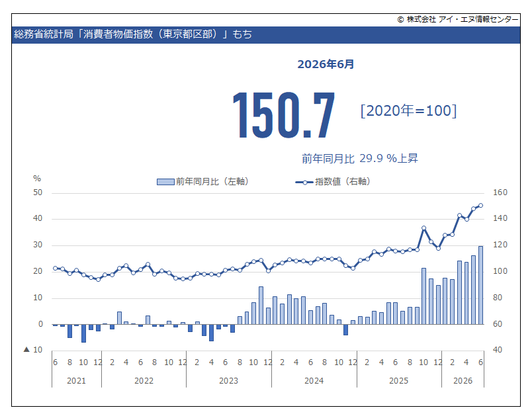Click right axis value 80
Viewport: 532px width, 420px height.
point(498,298)
